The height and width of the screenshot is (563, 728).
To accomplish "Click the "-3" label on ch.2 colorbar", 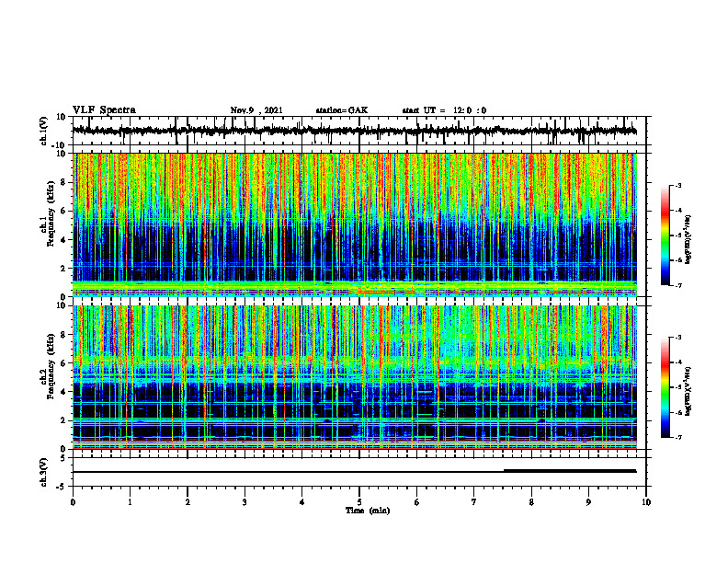I will click(x=677, y=338).
